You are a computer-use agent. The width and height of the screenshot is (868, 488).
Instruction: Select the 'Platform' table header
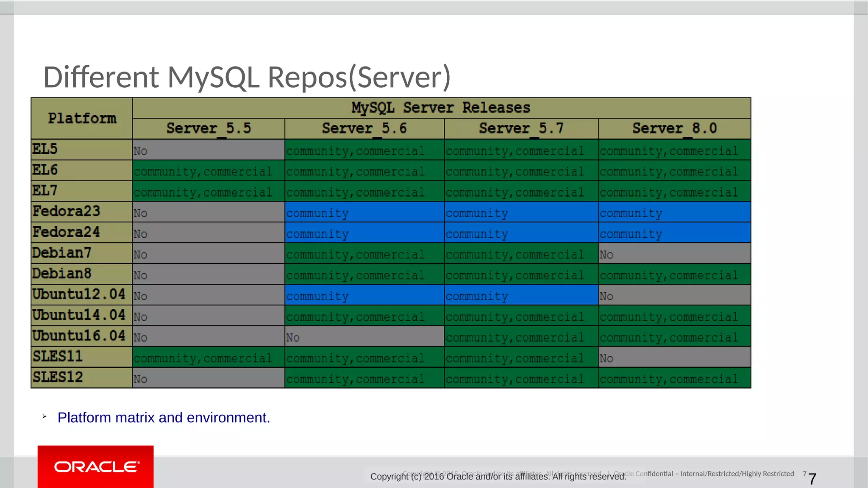coord(82,118)
